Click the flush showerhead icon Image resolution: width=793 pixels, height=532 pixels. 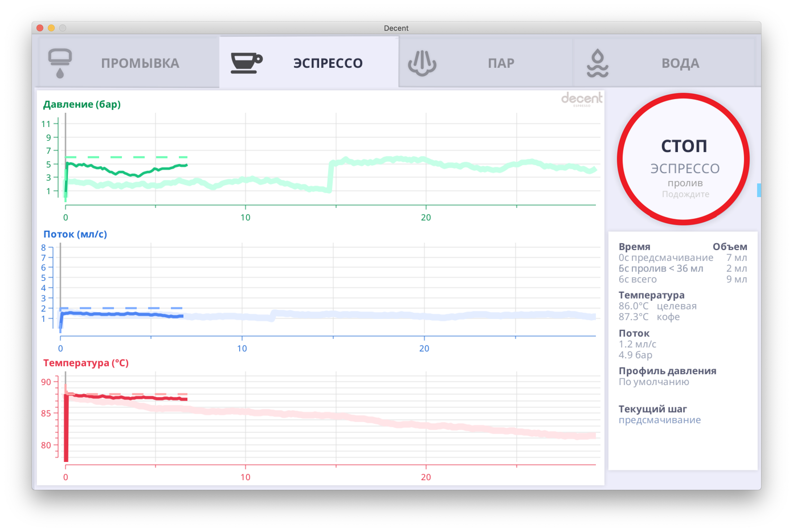(60, 64)
